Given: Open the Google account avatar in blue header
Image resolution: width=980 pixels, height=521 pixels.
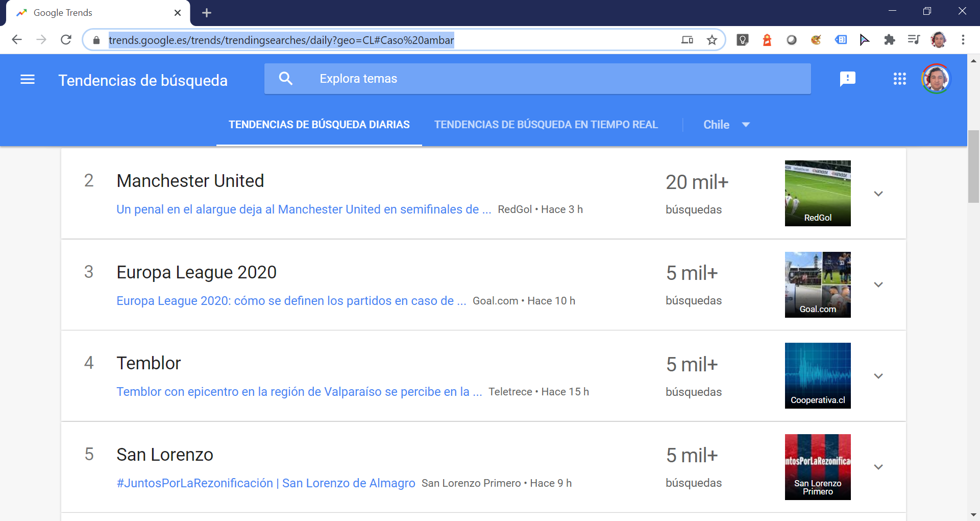Looking at the screenshot, I should click(x=936, y=79).
